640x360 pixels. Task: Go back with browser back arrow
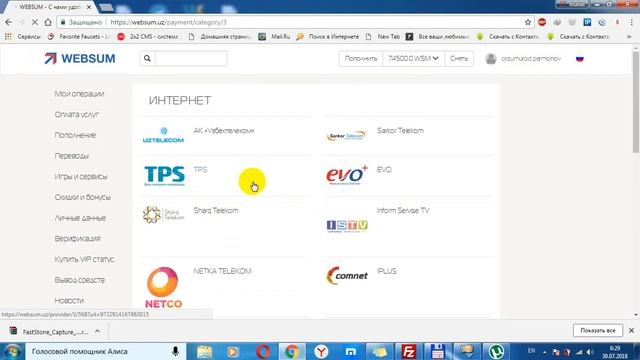coord(9,22)
